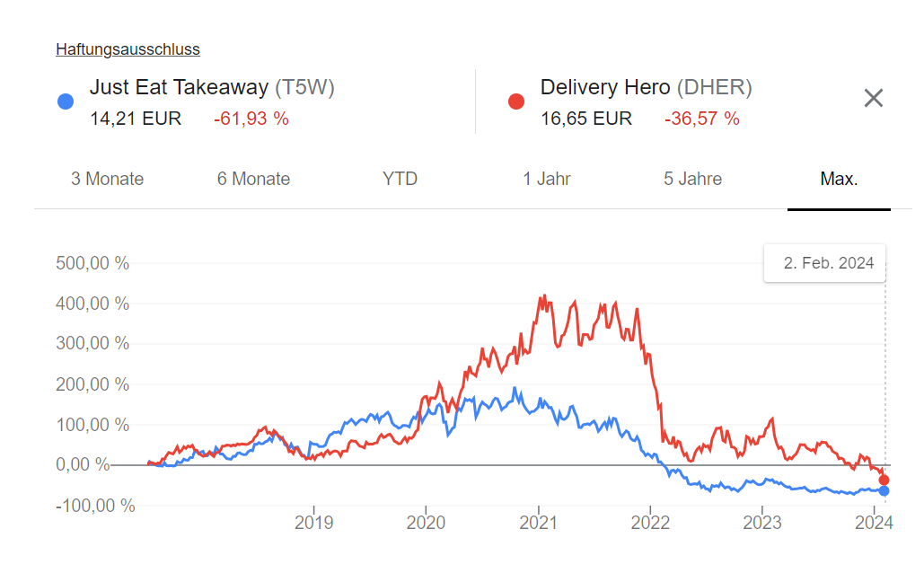Open the YTD time range tab
The height and width of the screenshot is (573, 924).
pos(400,179)
